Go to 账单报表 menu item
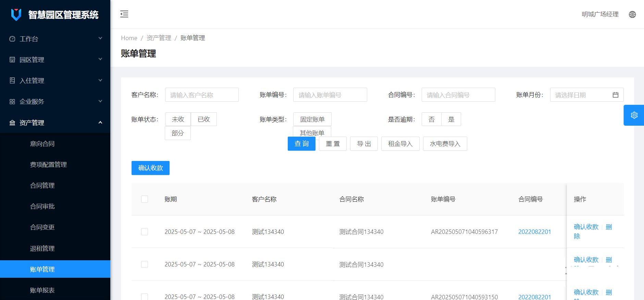This screenshot has height=300, width=644. pyautogui.click(x=42, y=290)
